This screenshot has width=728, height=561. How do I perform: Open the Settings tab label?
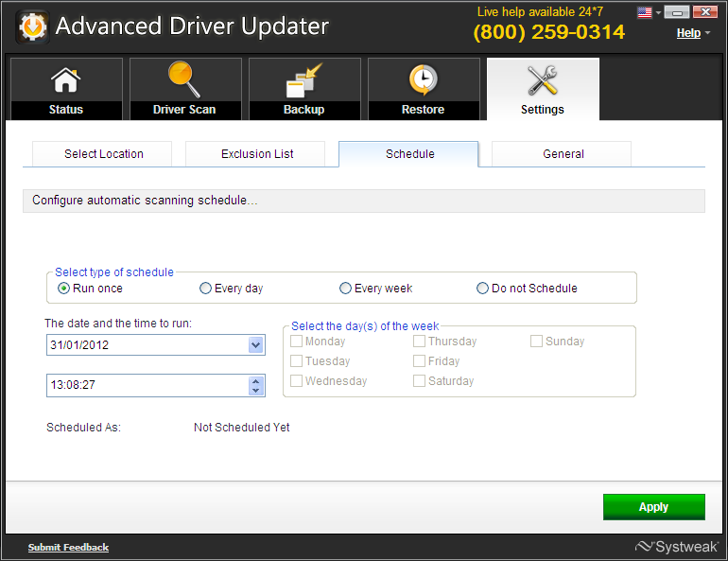pos(543,110)
